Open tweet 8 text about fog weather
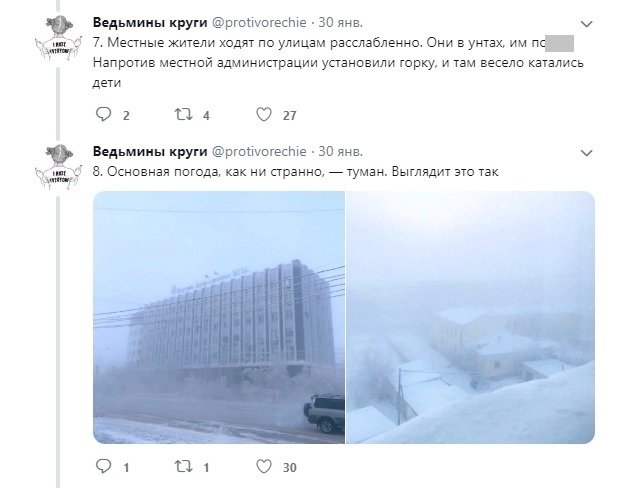Image resolution: width=630 pixels, height=488 pixels. click(295, 172)
